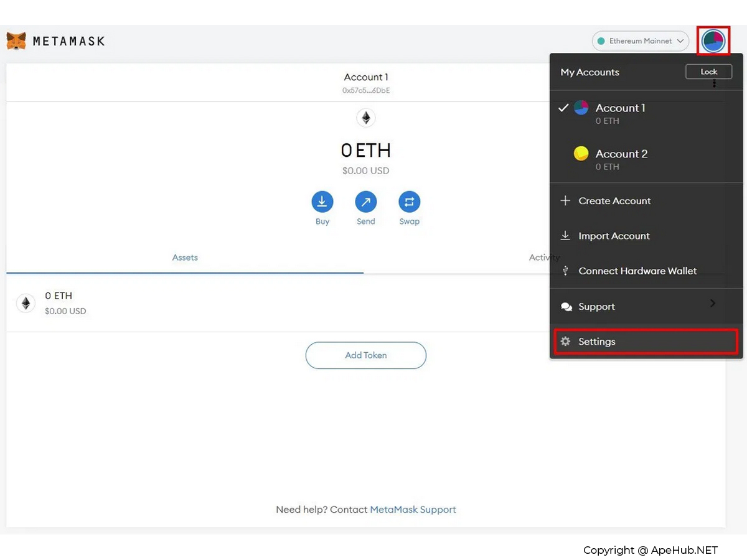Click the Add Token button

click(366, 355)
